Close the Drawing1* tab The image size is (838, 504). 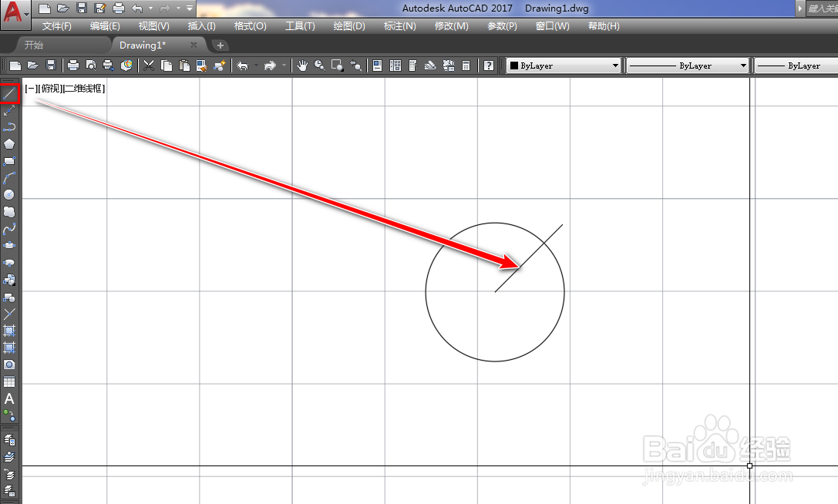pyautogui.click(x=194, y=45)
